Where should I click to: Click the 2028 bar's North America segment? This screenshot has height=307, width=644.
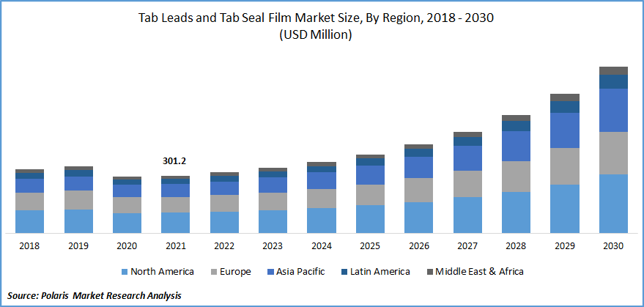(x=517, y=212)
